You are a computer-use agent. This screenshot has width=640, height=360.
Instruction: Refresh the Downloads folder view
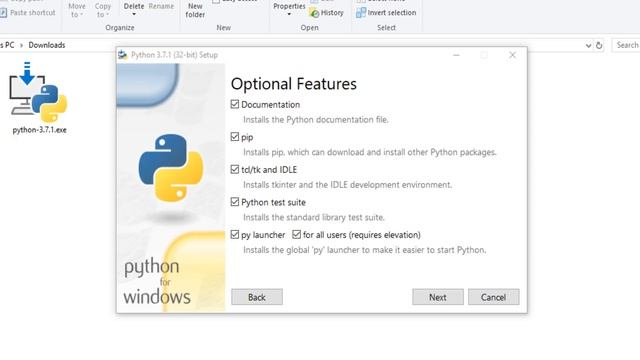pos(599,45)
